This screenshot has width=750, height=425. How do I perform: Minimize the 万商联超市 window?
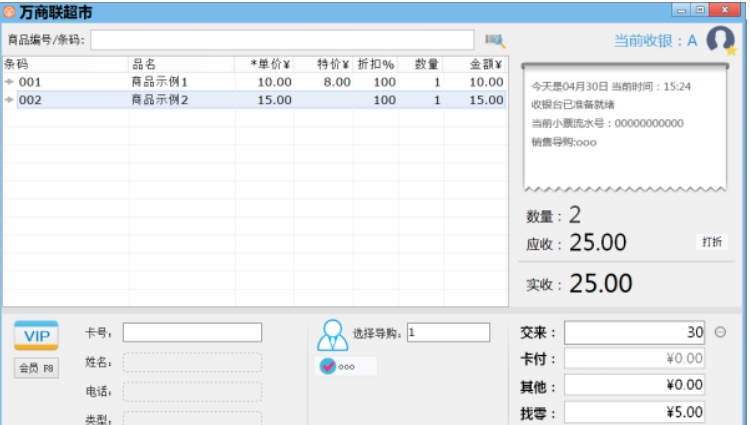click(681, 10)
